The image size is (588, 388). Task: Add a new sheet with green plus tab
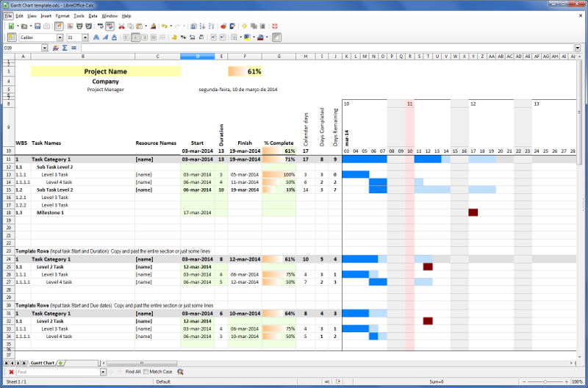[x=61, y=363]
